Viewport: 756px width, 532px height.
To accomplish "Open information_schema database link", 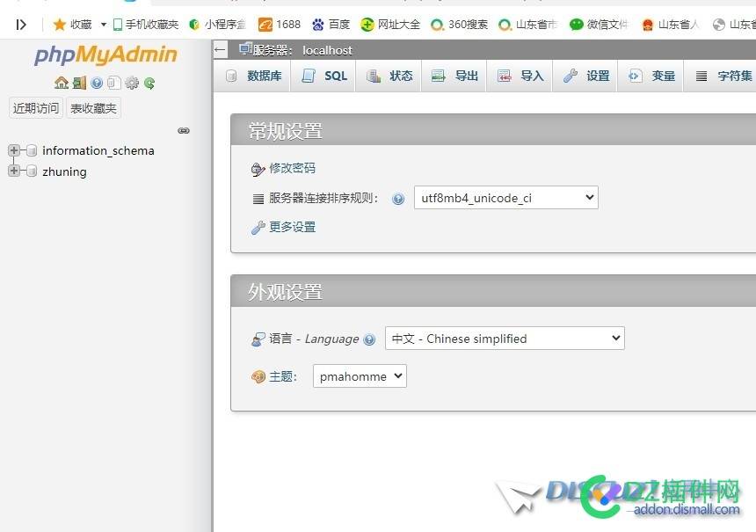I will click(98, 150).
